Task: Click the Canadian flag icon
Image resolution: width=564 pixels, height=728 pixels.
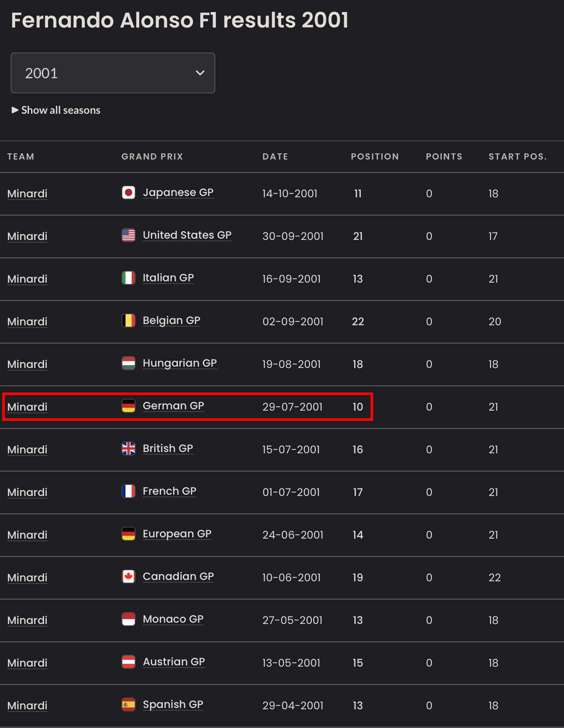Action: [x=129, y=576]
